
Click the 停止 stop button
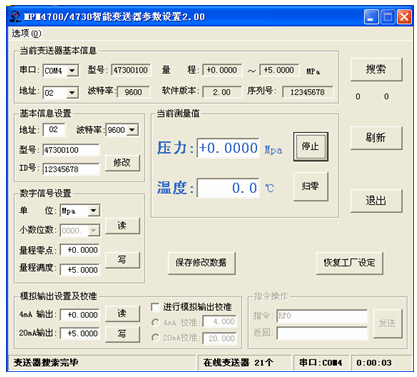[x=310, y=146]
